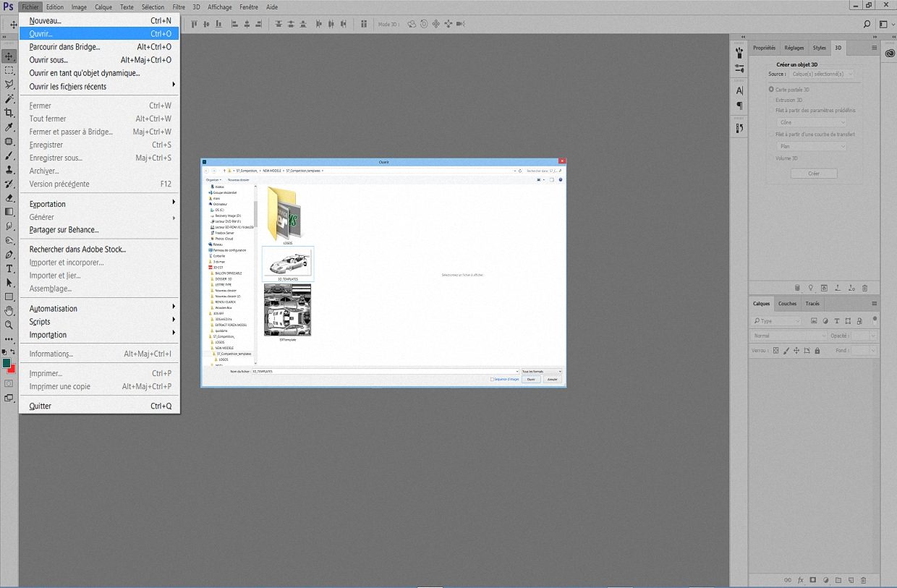Expand the Organiser dropdown in dialog

coord(213,179)
